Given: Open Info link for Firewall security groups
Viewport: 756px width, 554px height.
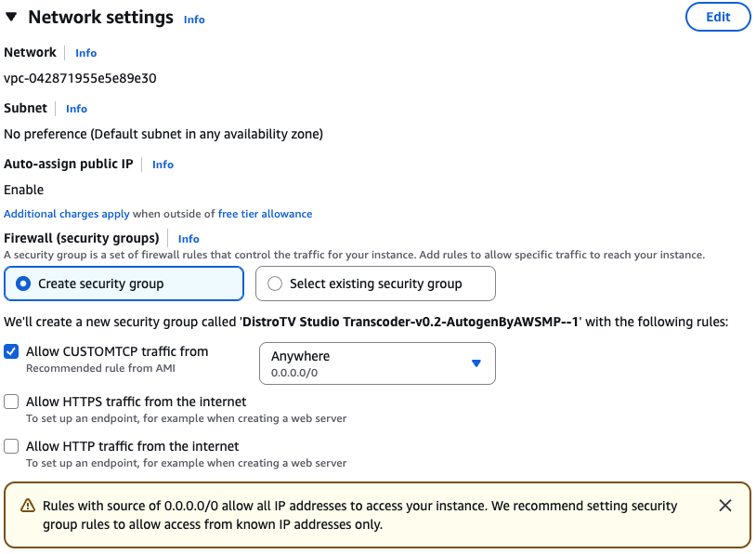Looking at the screenshot, I should click(189, 239).
